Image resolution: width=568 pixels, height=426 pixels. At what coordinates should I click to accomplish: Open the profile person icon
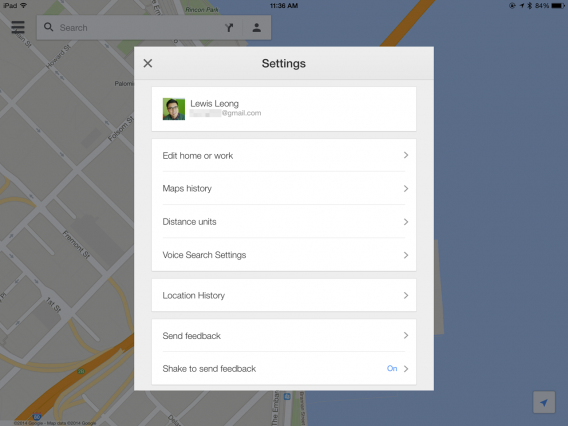(x=256, y=28)
